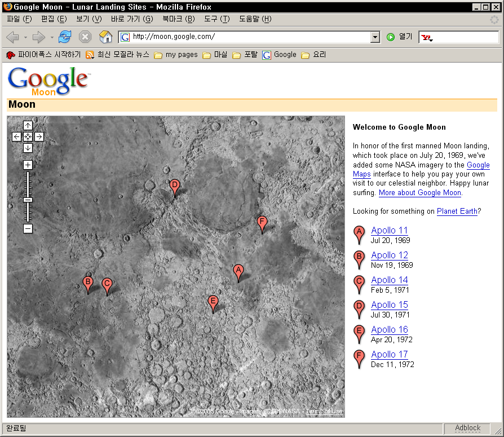Expand the 포탈 bookmark folder
504x437 pixels.
point(245,55)
